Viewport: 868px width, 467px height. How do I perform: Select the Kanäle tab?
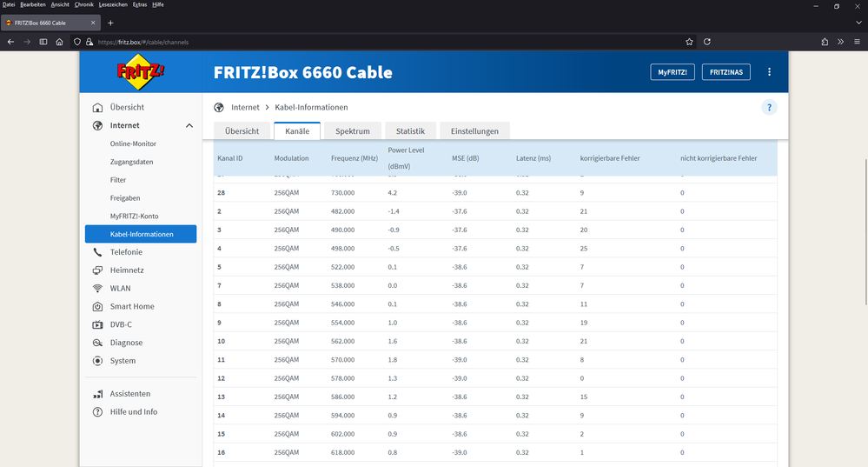(x=297, y=131)
